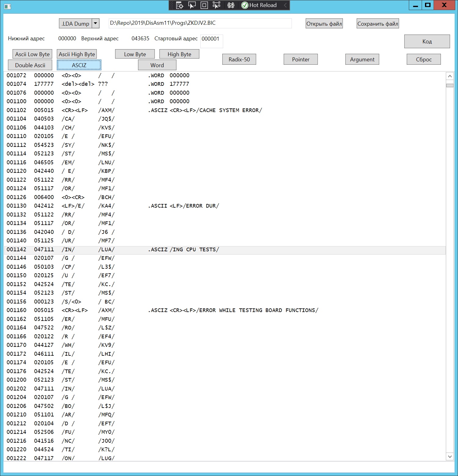Collapse the debug toolbar with chevron
The width and height of the screenshot is (458, 476).
(x=285, y=5)
